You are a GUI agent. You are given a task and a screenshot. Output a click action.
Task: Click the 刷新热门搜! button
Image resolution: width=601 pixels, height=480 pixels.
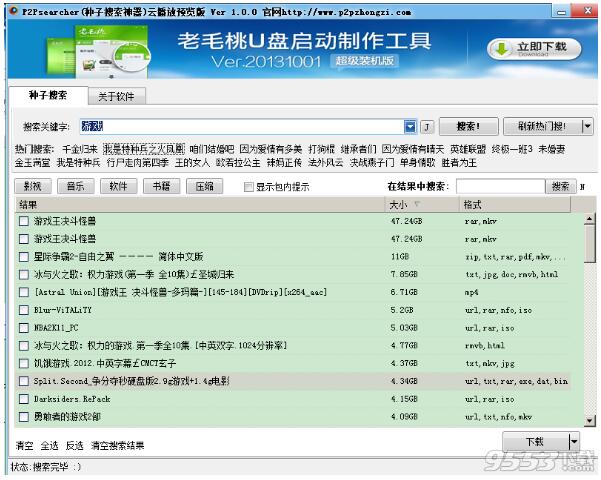coord(542,126)
